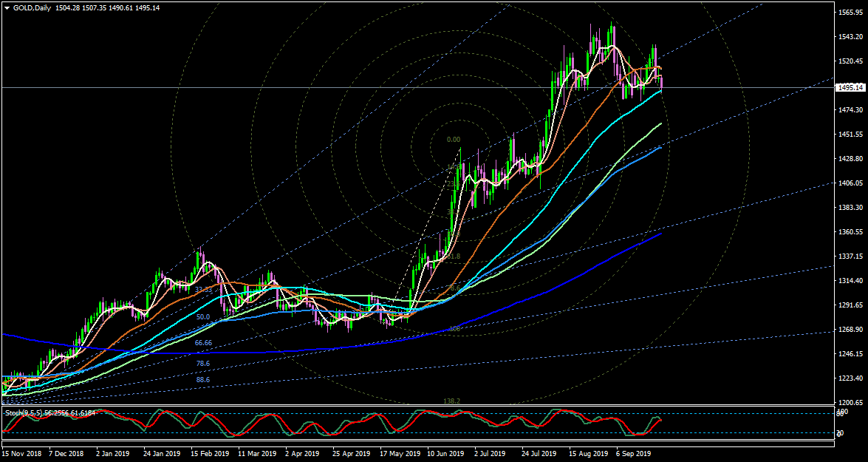Click the 1223.40 price axis label
The height and width of the screenshot is (462, 868).
(851, 378)
